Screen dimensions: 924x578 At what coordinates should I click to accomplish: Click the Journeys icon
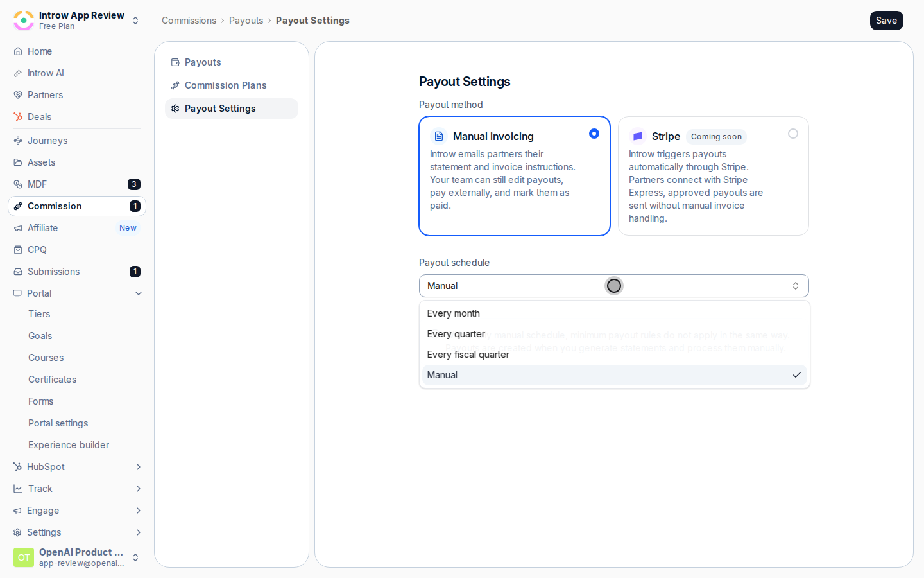(x=18, y=141)
